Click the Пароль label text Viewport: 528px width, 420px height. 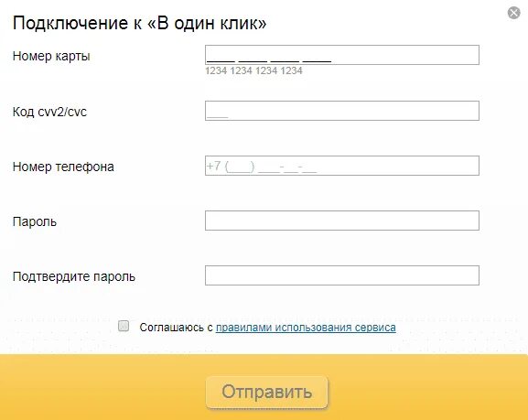[x=35, y=222]
